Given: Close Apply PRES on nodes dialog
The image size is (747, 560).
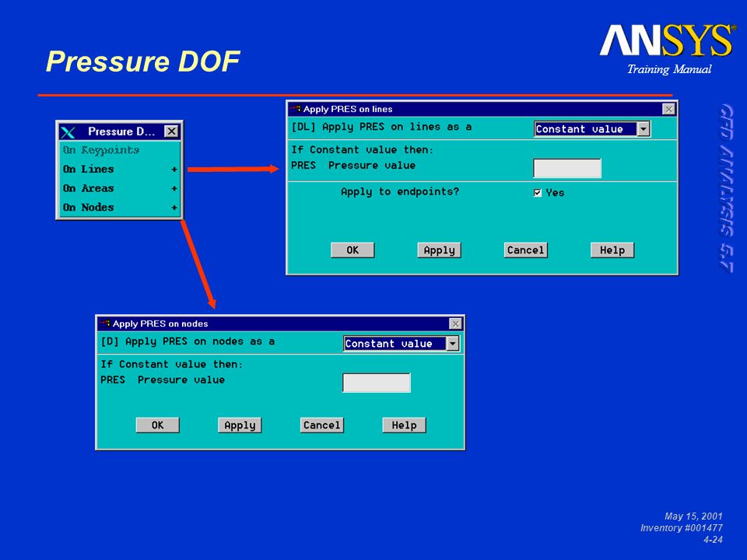Looking at the screenshot, I should click(x=455, y=324).
